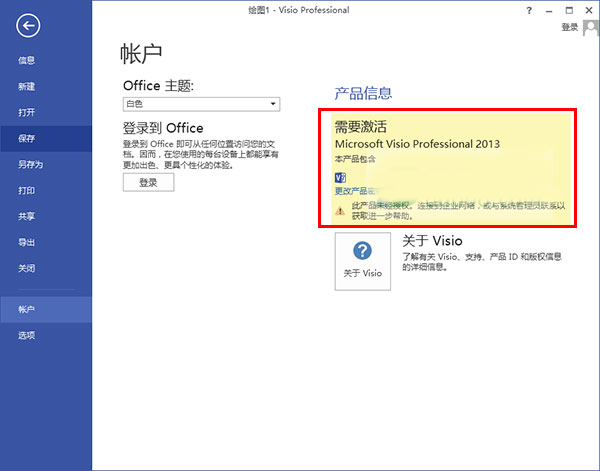
Task: Select 导出 in the sidebar
Action: tap(46, 242)
